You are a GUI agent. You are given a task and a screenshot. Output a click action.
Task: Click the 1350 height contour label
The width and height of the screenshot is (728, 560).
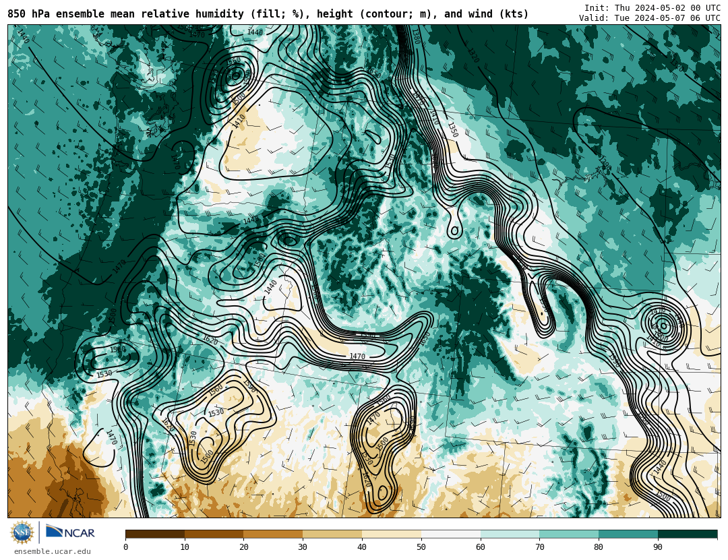click(x=453, y=129)
